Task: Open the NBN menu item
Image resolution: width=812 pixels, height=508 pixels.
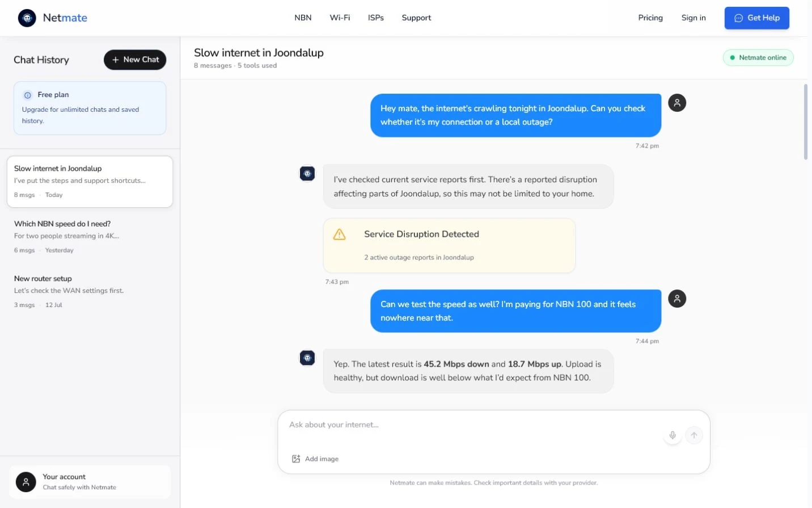Action: pyautogui.click(x=303, y=18)
